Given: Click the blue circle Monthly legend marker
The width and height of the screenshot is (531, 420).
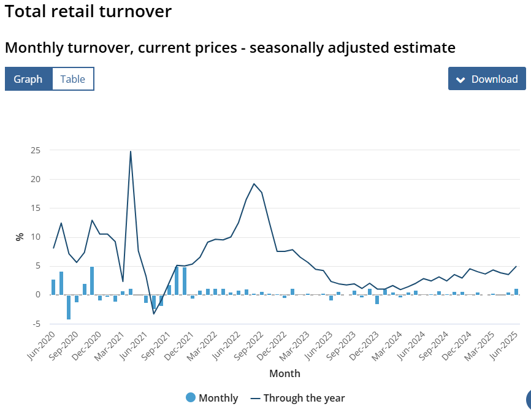Looking at the screenshot, I should tap(191, 398).
